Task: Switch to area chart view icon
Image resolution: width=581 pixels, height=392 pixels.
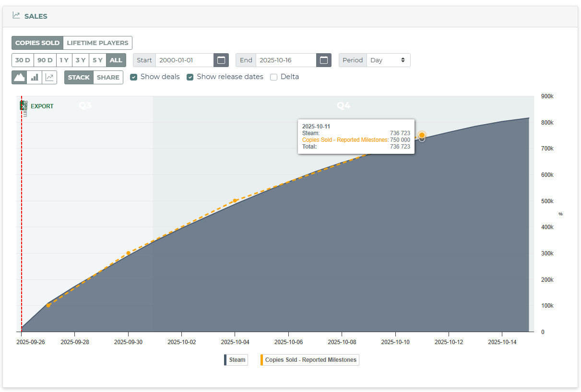Action: [x=19, y=77]
